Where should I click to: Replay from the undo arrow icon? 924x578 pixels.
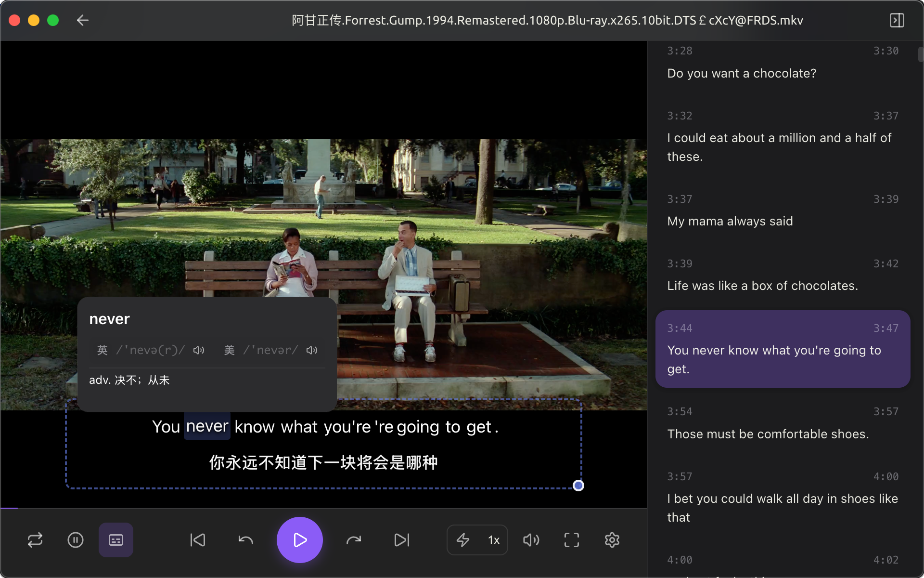click(245, 540)
